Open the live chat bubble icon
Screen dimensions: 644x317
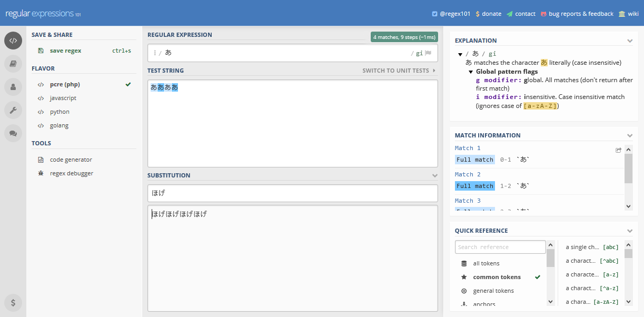13,133
